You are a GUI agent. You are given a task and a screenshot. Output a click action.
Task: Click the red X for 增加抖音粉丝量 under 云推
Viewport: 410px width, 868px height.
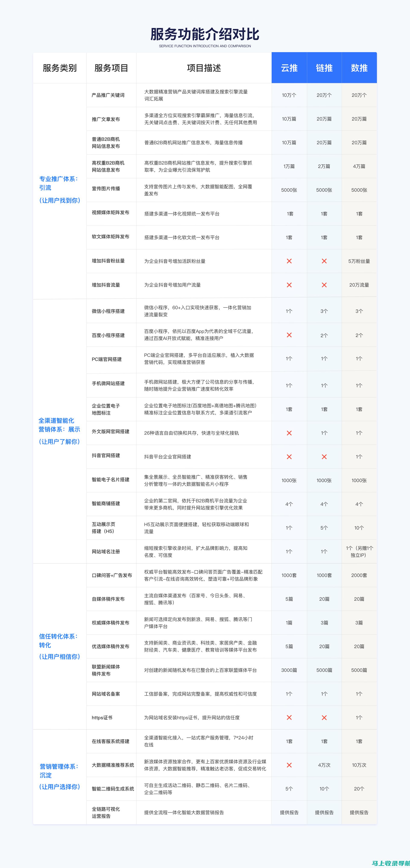289,261
